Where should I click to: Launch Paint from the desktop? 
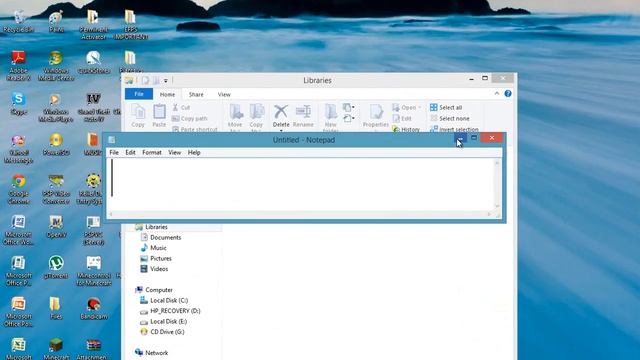[x=56, y=21]
